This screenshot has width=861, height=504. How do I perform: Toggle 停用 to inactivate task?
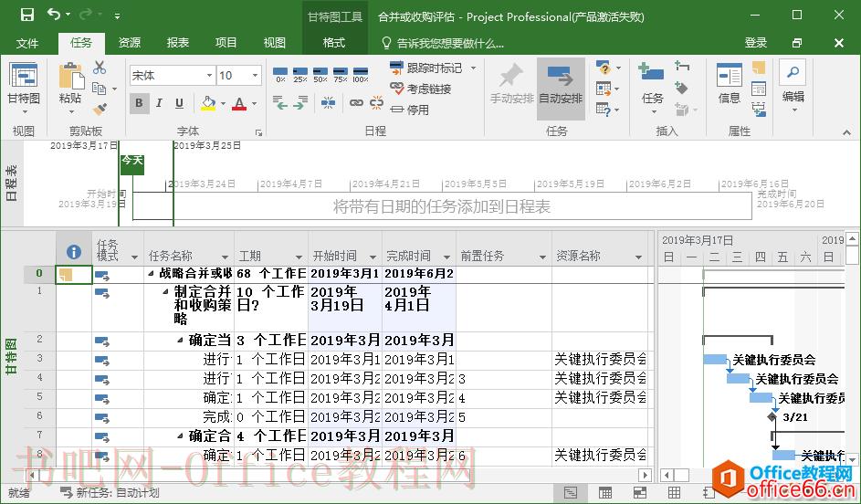[410, 110]
